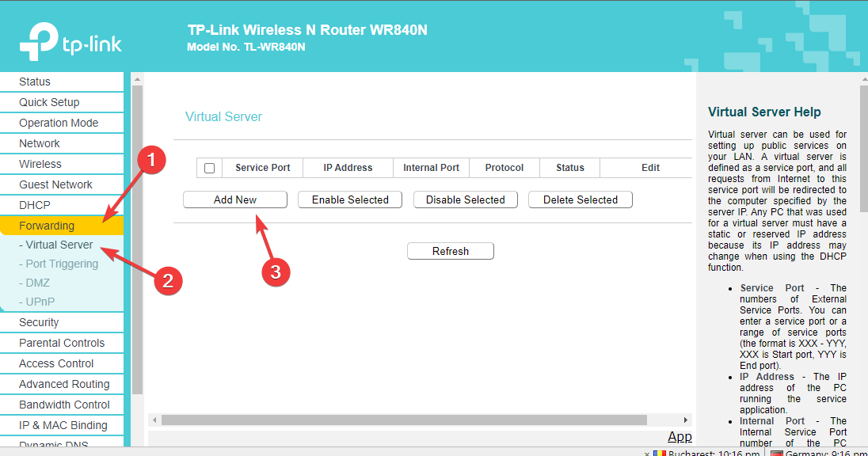The image size is (868, 456).
Task: Click the Internal Port column header
Action: 432,168
